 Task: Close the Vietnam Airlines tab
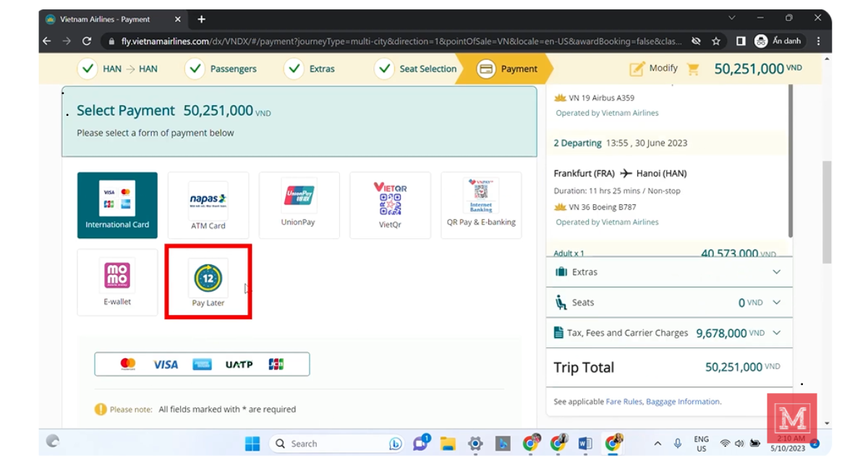point(176,19)
